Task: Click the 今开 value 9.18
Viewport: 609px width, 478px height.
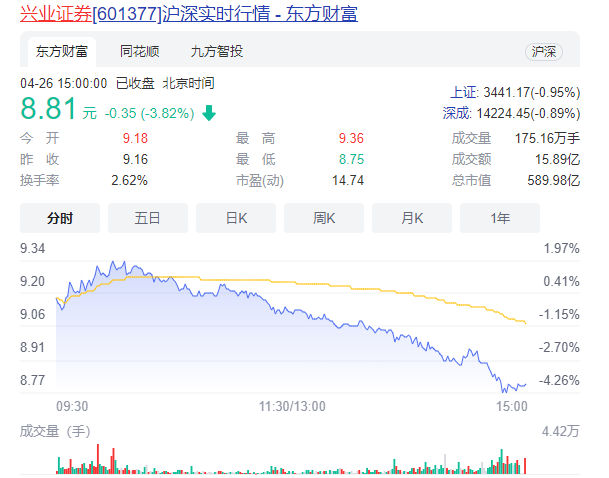Action: click(x=135, y=138)
